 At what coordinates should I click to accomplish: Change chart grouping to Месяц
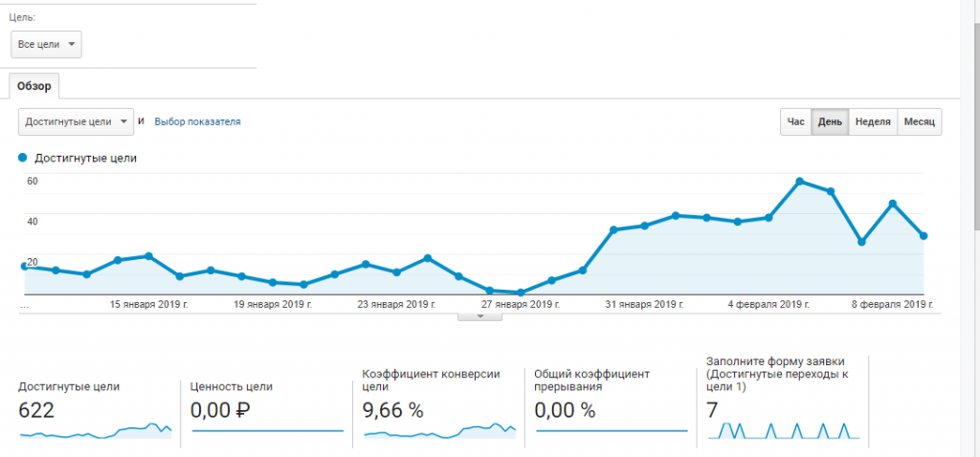click(x=919, y=122)
